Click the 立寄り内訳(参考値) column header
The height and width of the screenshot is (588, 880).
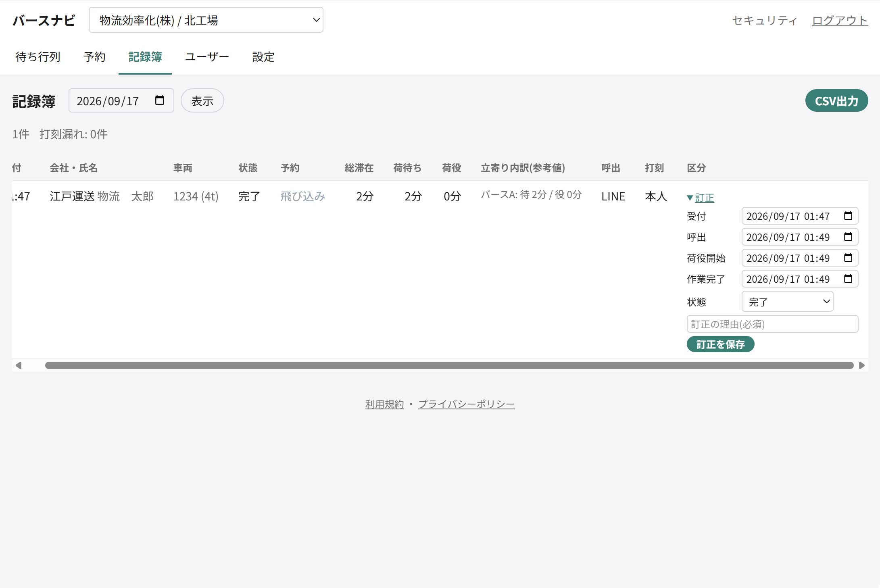tap(523, 168)
